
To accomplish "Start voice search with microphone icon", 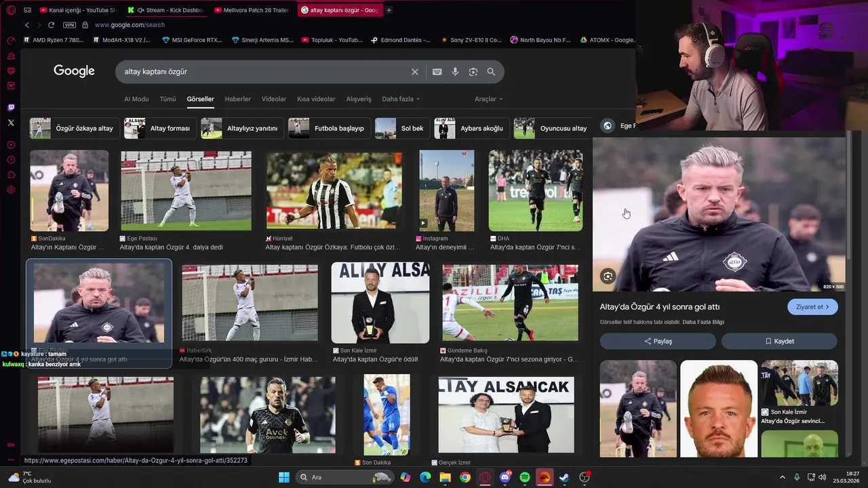I will (455, 72).
